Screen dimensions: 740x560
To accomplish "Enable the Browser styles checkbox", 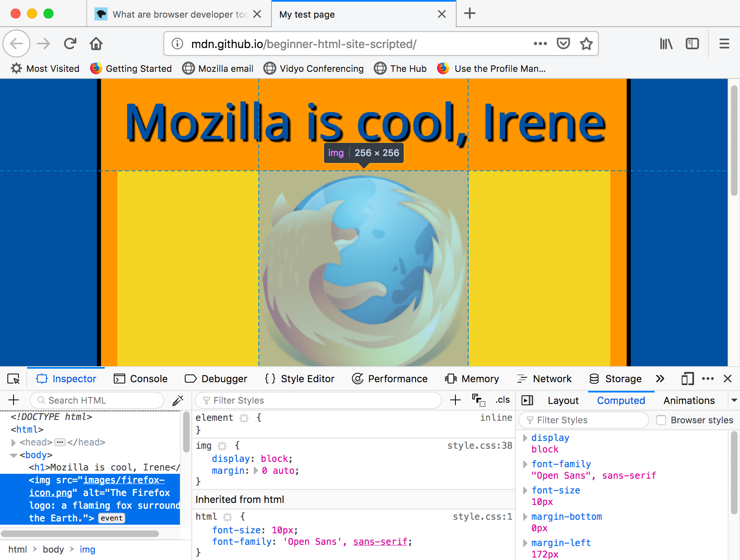I will pos(661,420).
